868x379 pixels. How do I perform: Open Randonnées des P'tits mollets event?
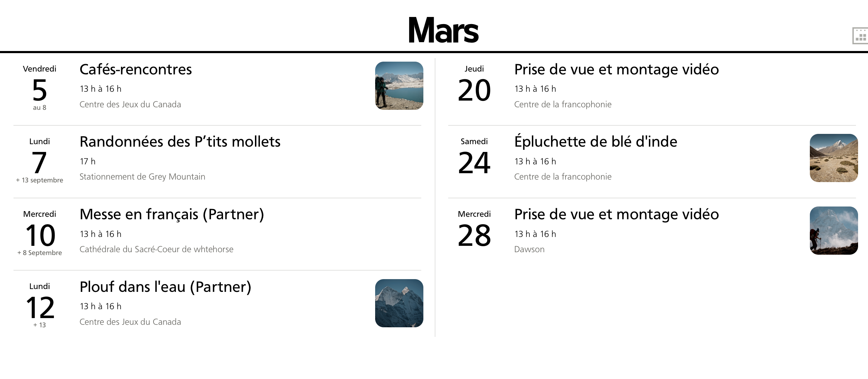(x=180, y=142)
